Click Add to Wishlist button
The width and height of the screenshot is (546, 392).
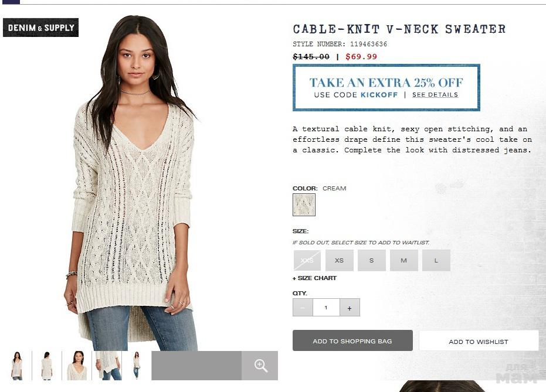click(479, 341)
